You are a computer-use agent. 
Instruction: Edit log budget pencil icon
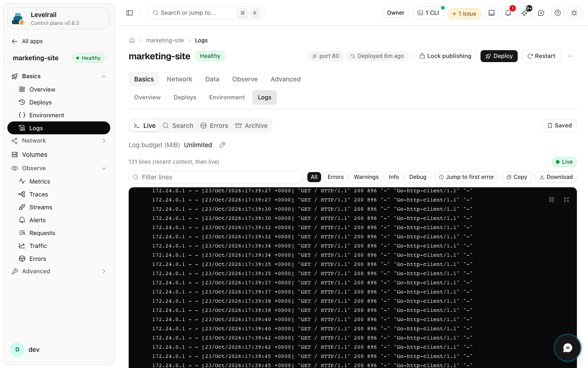point(222,145)
